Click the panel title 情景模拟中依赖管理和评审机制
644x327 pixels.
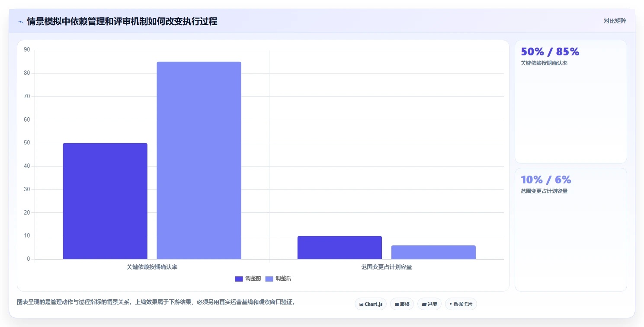click(122, 21)
